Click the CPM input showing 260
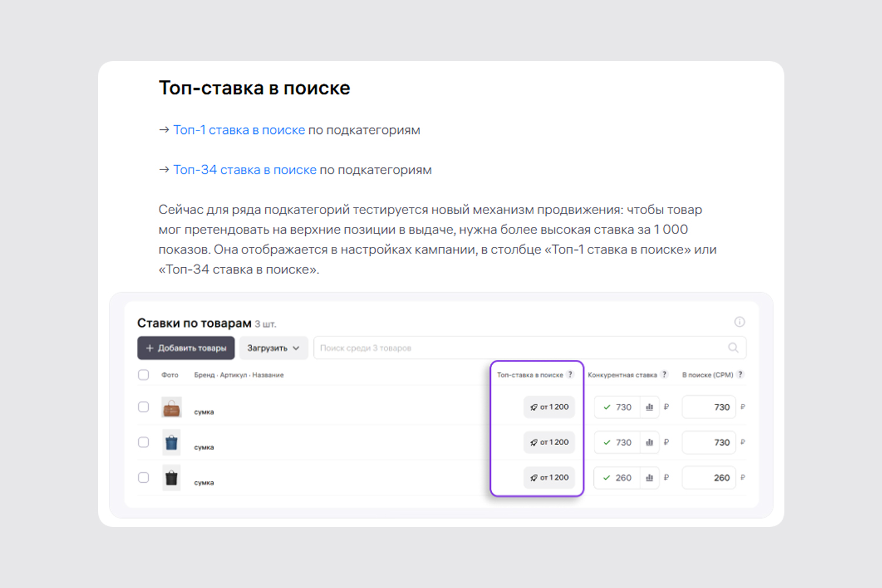This screenshot has height=588, width=882. [709, 477]
